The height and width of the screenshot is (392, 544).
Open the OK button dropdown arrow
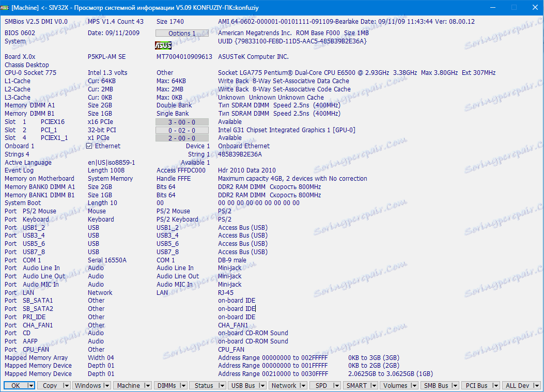click(x=31, y=385)
